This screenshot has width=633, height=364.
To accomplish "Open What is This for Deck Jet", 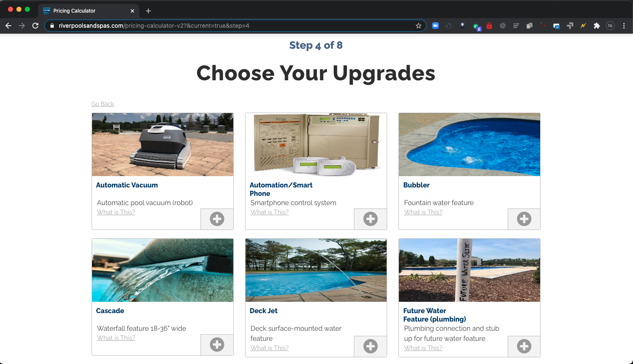I will [269, 348].
